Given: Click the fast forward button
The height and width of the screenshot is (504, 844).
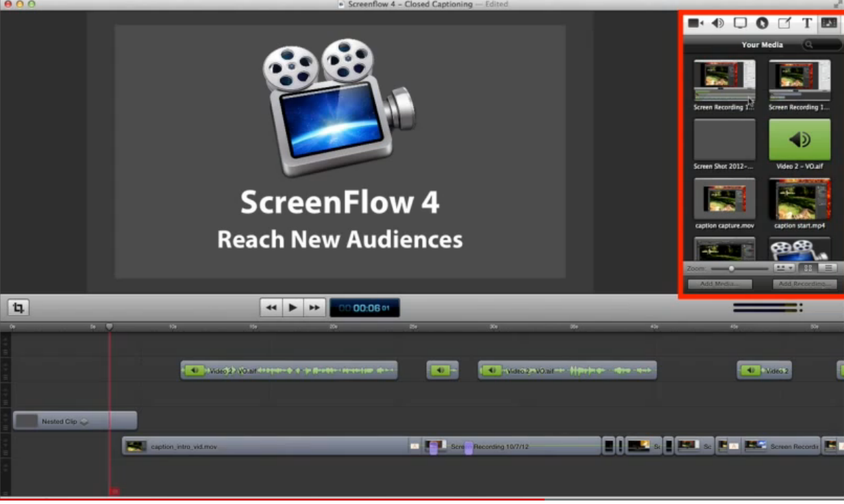Looking at the screenshot, I should [x=314, y=307].
